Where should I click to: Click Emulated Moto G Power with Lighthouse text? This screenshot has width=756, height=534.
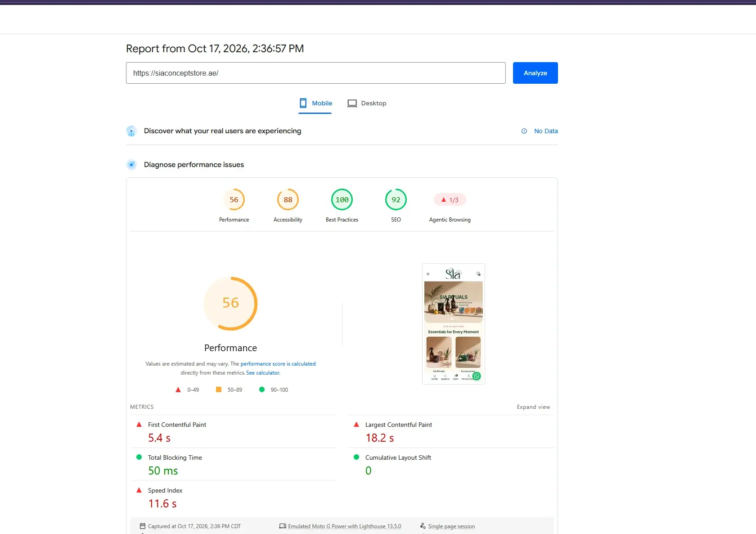pos(345,526)
